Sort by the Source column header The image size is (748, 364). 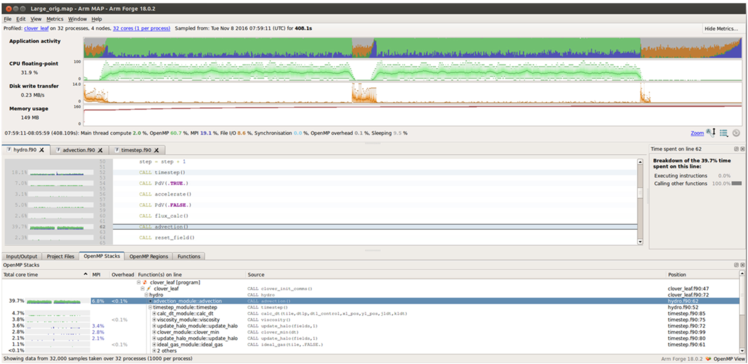pyautogui.click(x=456, y=275)
